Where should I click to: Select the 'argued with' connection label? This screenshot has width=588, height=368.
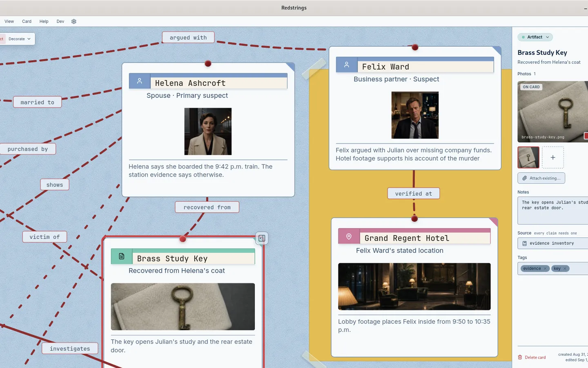coord(188,38)
